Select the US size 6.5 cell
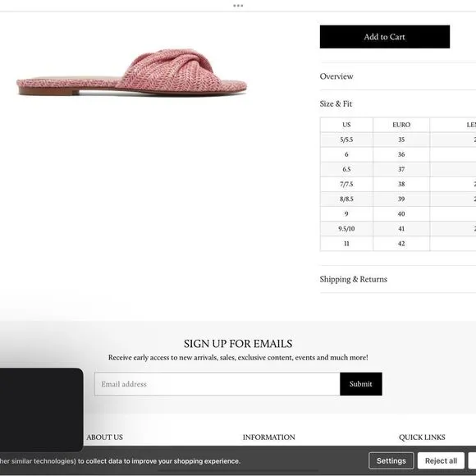This screenshot has height=476, width=476. click(346, 169)
